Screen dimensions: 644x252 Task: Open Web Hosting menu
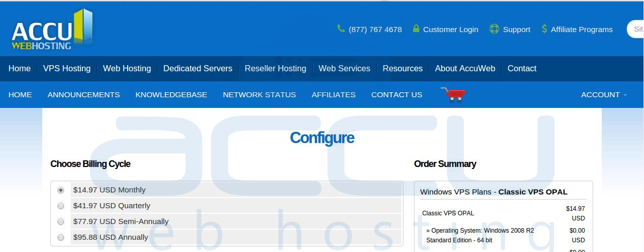[127, 68]
